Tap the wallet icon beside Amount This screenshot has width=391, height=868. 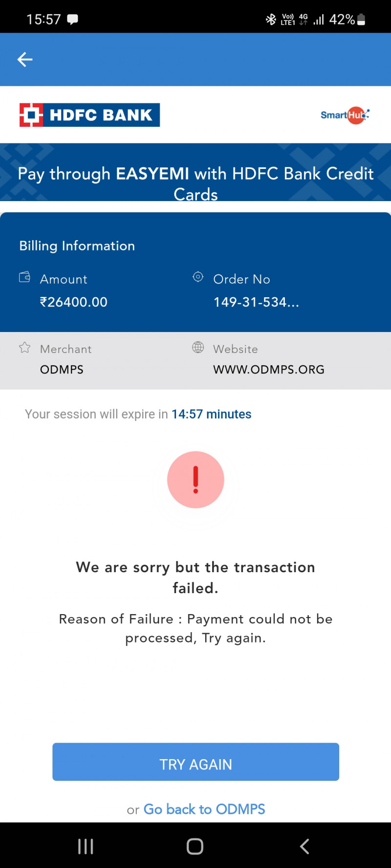pyautogui.click(x=24, y=277)
